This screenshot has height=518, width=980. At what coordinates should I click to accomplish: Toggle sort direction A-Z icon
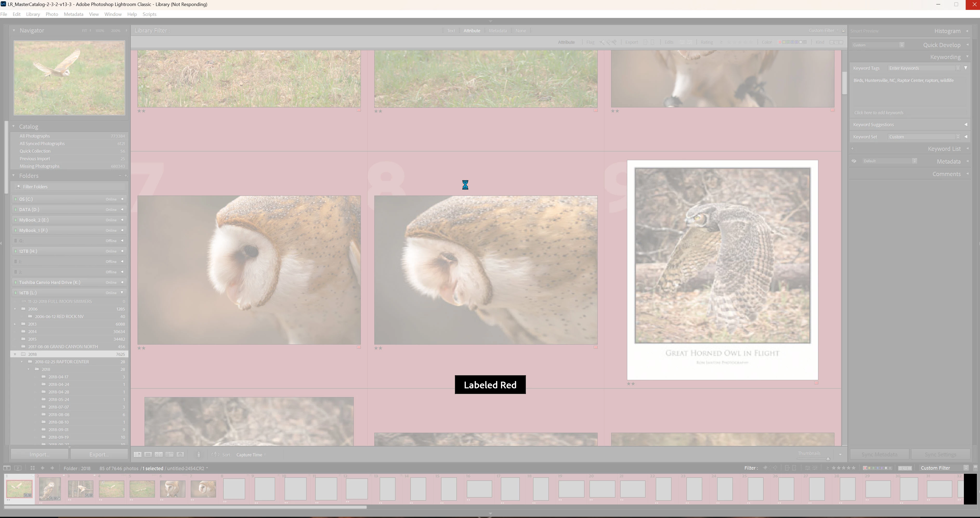215,455
